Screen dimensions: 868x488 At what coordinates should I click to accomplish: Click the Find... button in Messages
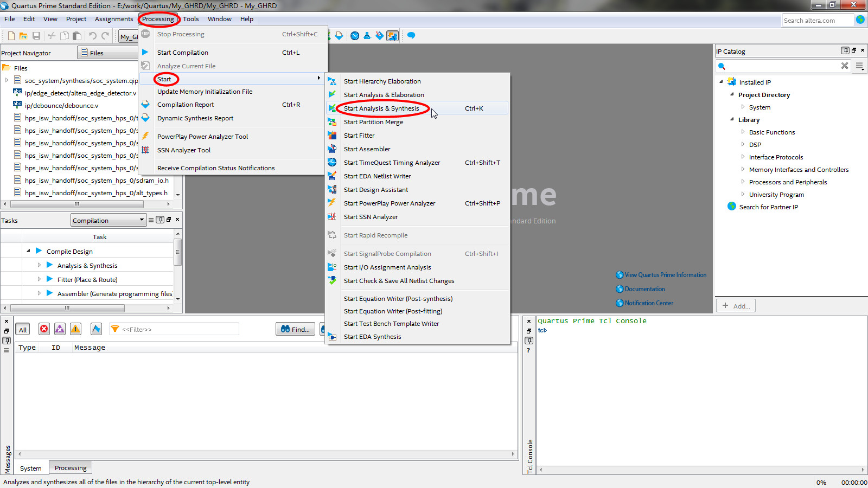pyautogui.click(x=295, y=329)
